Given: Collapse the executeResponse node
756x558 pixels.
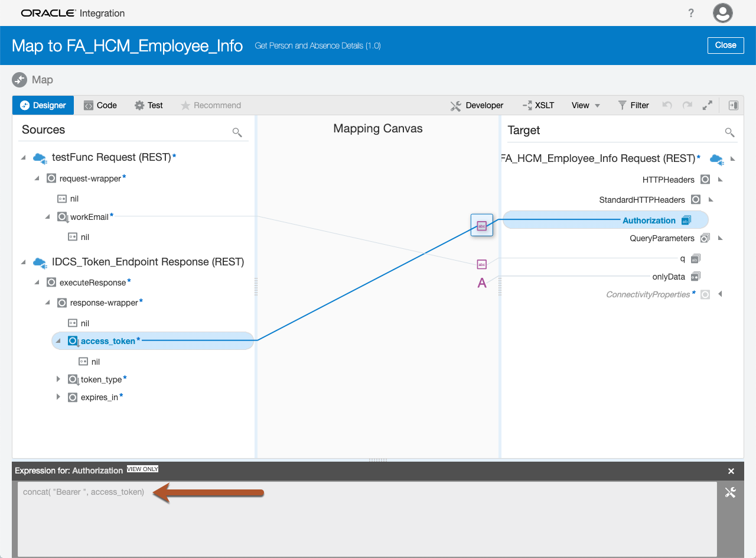Looking at the screenshot, I should 37,283.
